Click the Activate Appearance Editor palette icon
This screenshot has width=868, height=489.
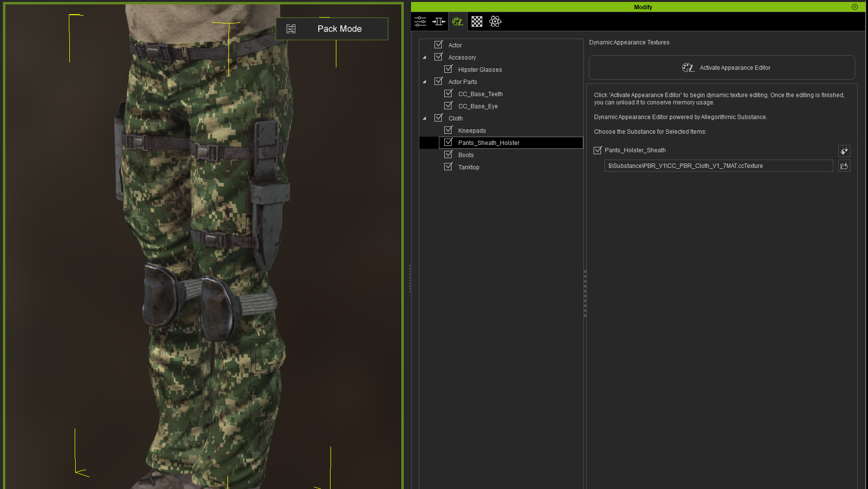click(688, 68)
